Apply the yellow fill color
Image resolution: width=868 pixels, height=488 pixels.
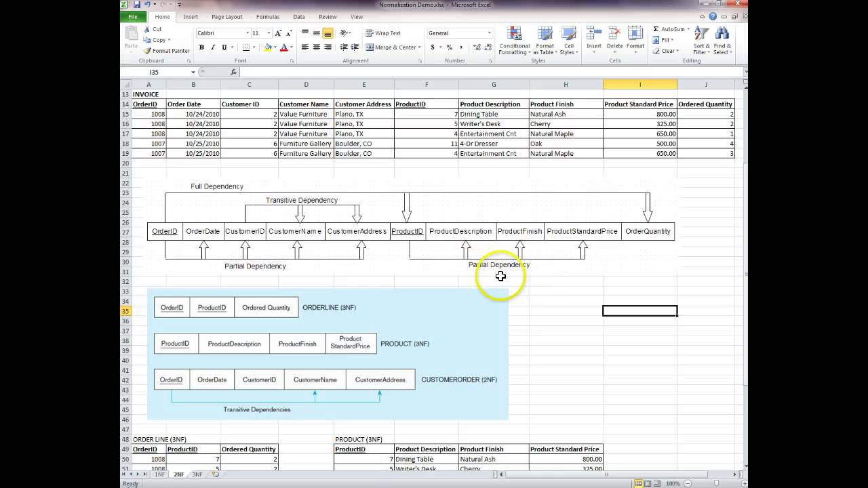pyautogui.click(x=268, y=47)
